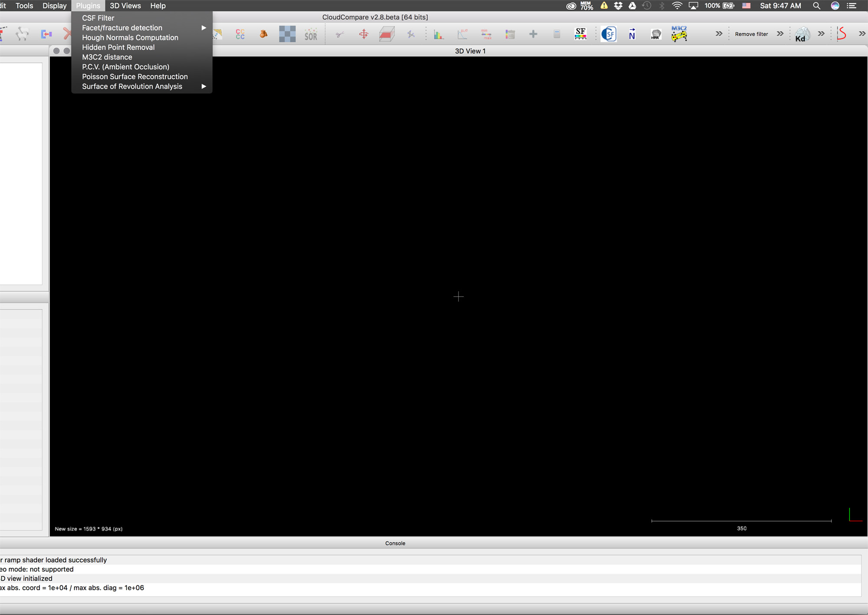Expand the Surface of Revolution Analysis submenu
The height and width of the screenshot is (615, 868).
(132, 86)
